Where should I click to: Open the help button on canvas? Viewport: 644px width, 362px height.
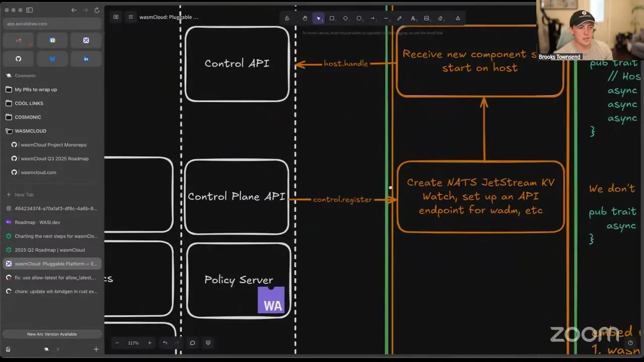tap(630, 343)
